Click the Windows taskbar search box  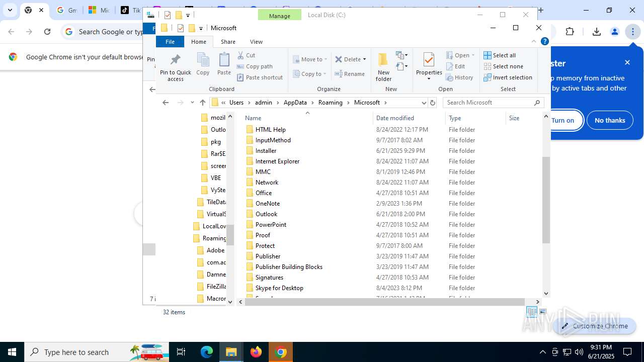click(97, 352)
